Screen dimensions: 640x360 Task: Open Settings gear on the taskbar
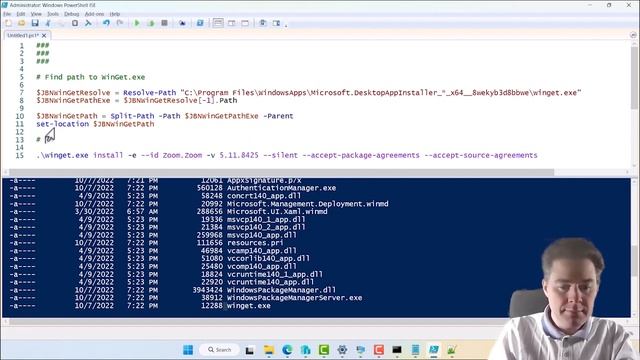pyautogui.click(x=342, y=350)
